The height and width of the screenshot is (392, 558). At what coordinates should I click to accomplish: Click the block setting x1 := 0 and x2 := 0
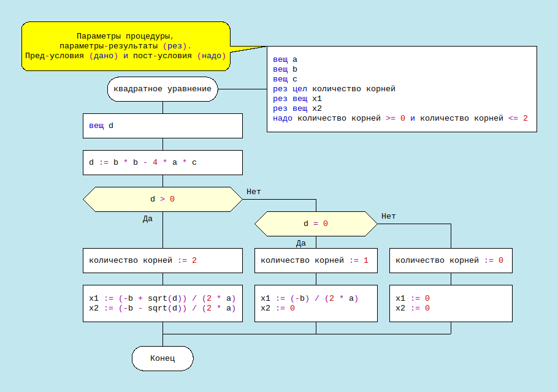[451, 303]
